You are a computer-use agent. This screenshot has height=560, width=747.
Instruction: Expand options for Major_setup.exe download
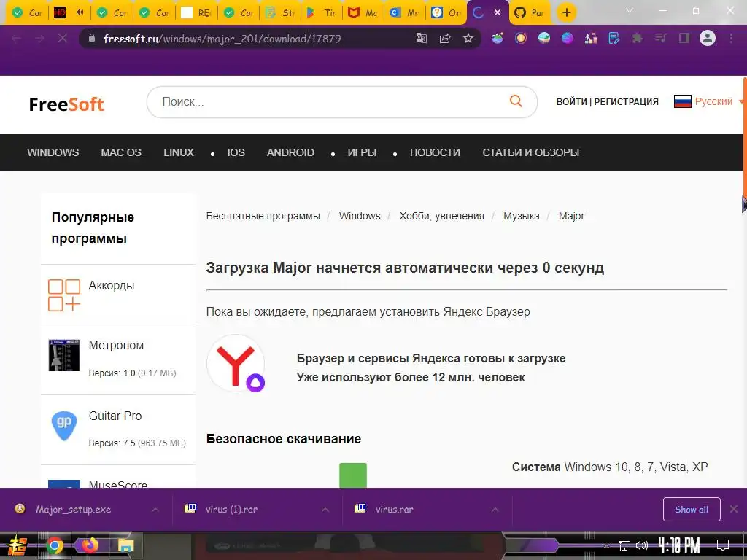pos(155,510)
